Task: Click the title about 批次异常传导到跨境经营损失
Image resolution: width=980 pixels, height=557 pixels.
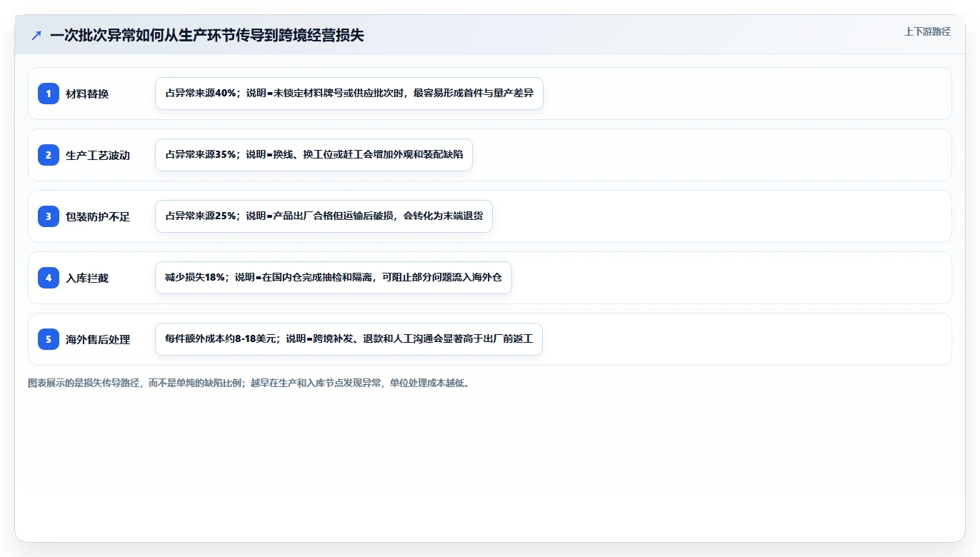Action: 207,35
